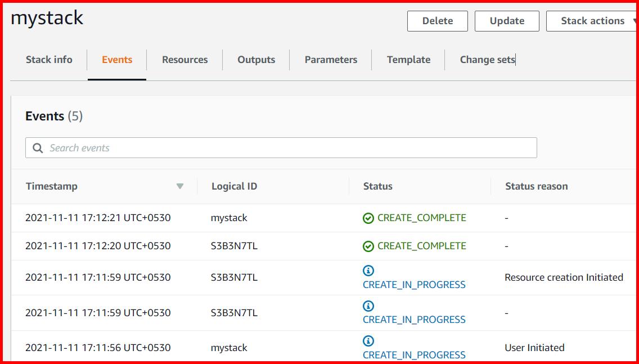The height and width of the screenshot is (364, 639).
Task: Click the info icon next to User Initiated event
Action: pos(368,340)
